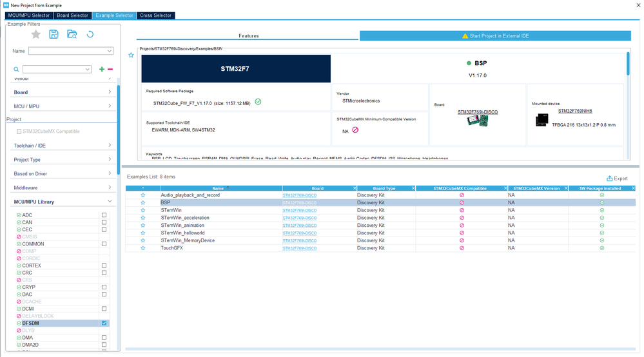Click the green installed package check icon
The height and width of the screenshot is (357, 644).
pyautogui.click(x=258, y=102)
